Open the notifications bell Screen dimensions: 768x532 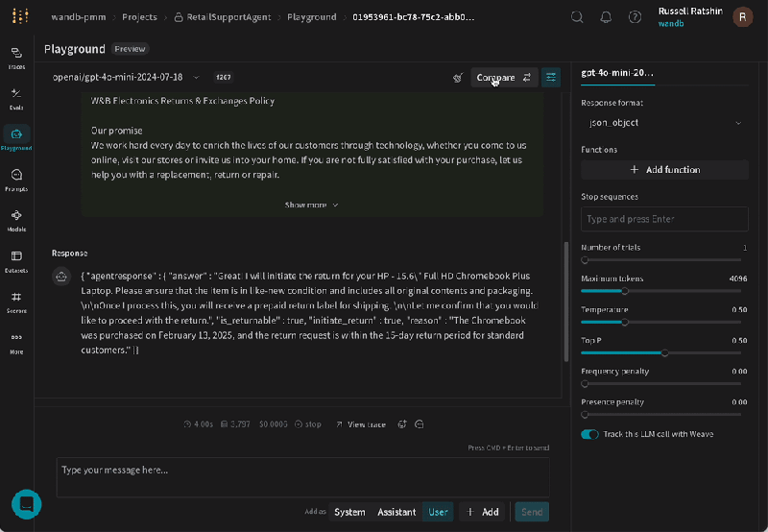[x=606, y=17]
